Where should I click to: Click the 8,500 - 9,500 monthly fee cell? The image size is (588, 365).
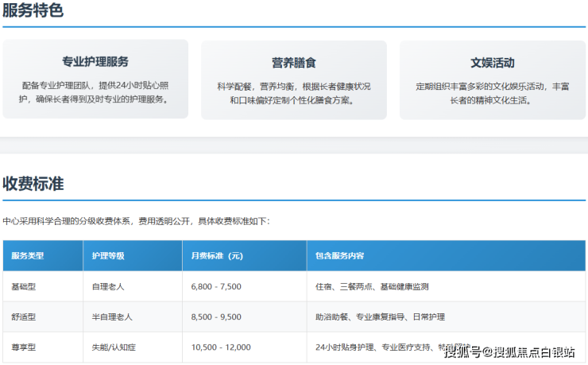[216, 316]
